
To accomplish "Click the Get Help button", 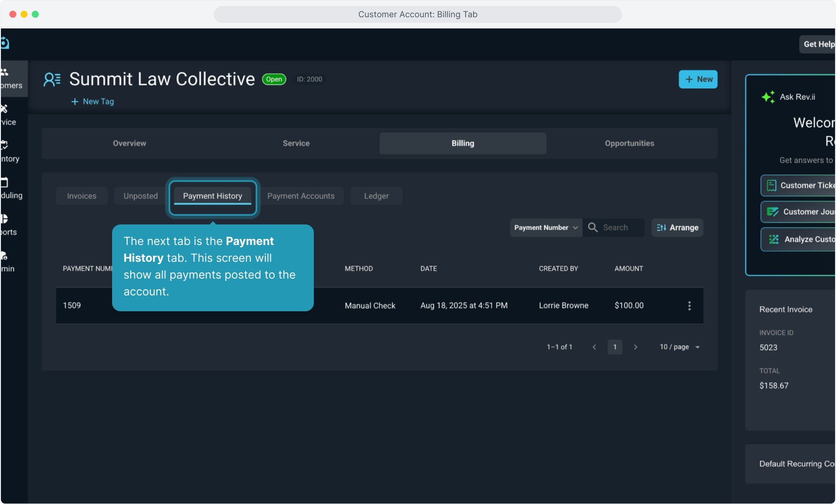I will click(818, 44).
